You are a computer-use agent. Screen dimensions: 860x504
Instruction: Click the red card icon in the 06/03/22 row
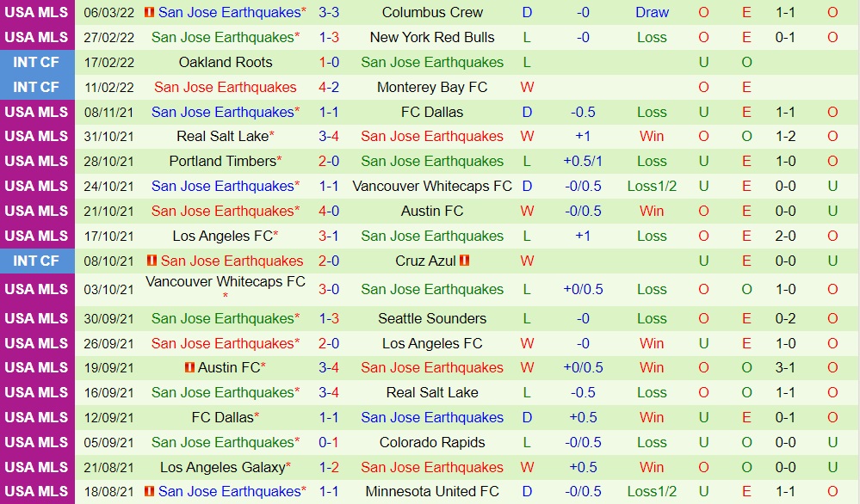[x=150, y=12]
